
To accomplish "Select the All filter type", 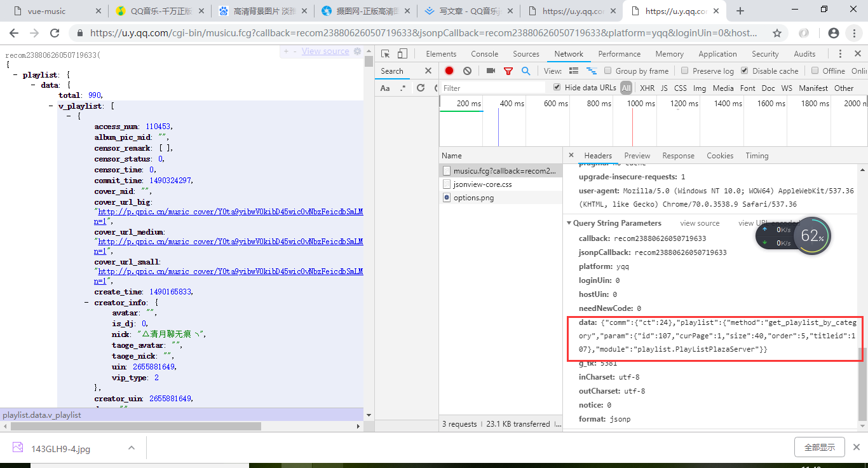I will (627, 88).
